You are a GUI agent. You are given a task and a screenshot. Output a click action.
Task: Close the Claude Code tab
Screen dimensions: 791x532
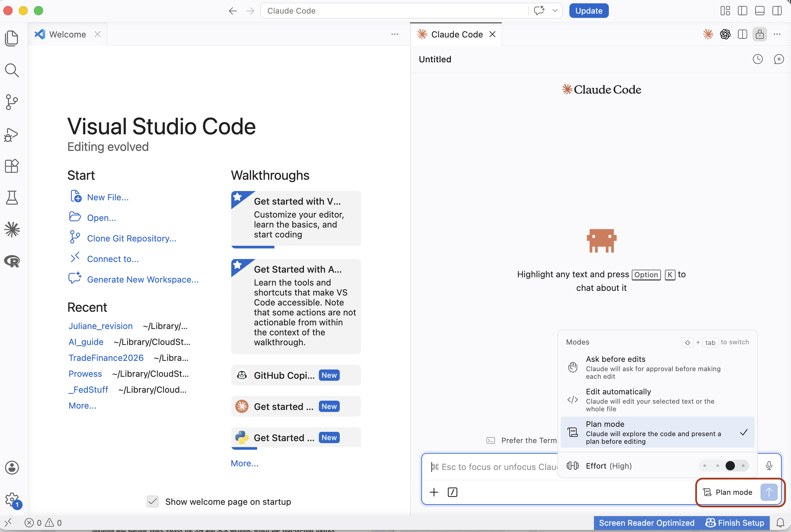492,34
